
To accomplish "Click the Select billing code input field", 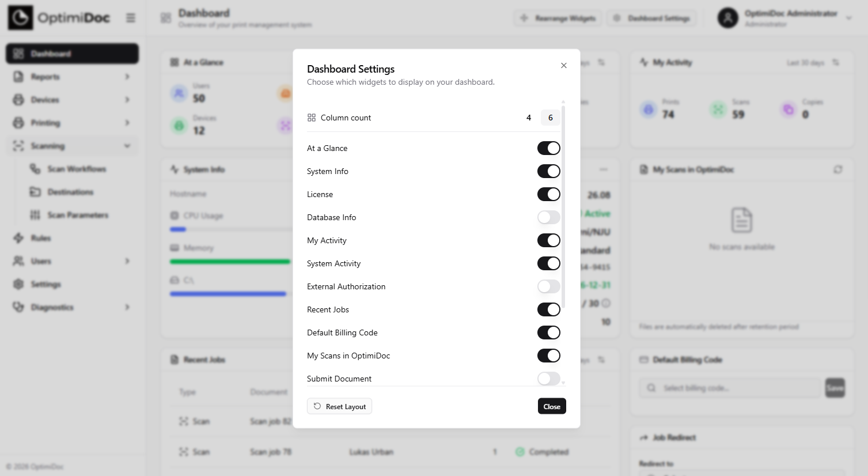I will click(730, 388).
